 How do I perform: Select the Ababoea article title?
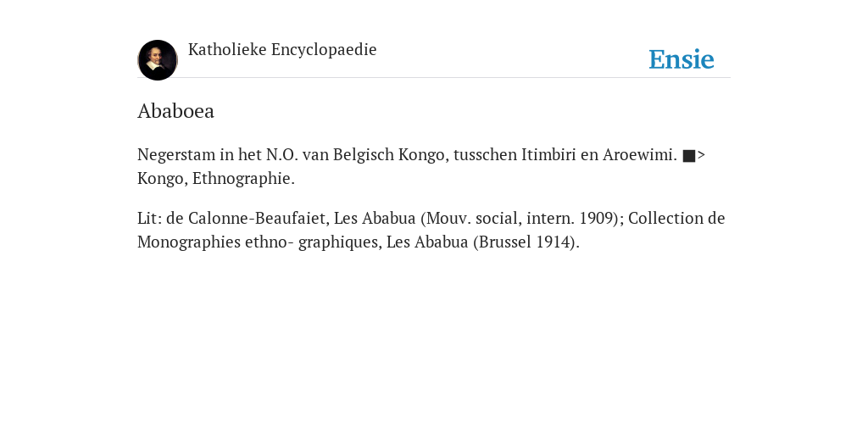point(175,111)
